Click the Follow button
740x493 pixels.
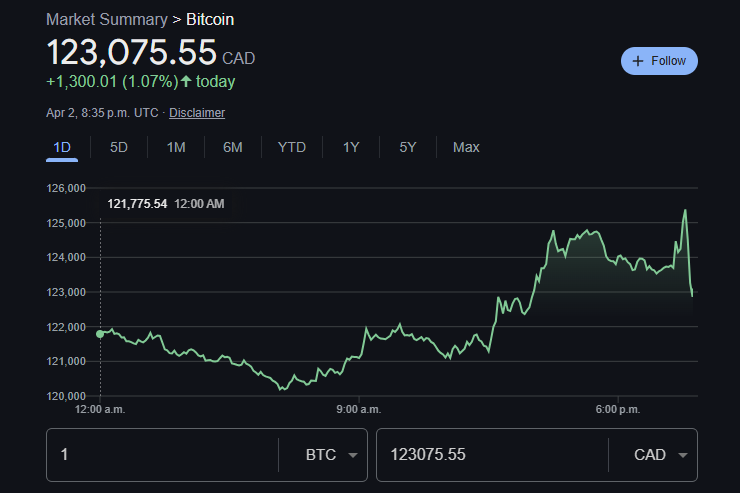pyautogui.click(x=659, y=61)
